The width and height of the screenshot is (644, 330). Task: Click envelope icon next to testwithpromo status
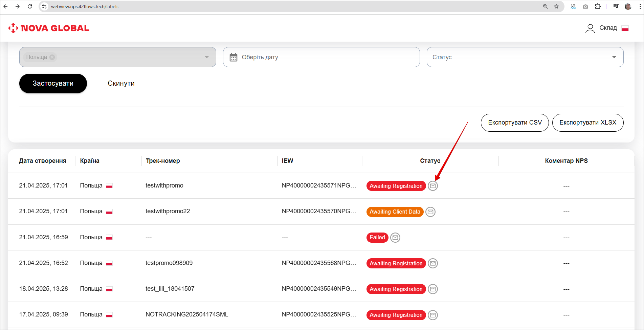coord(432,186)
